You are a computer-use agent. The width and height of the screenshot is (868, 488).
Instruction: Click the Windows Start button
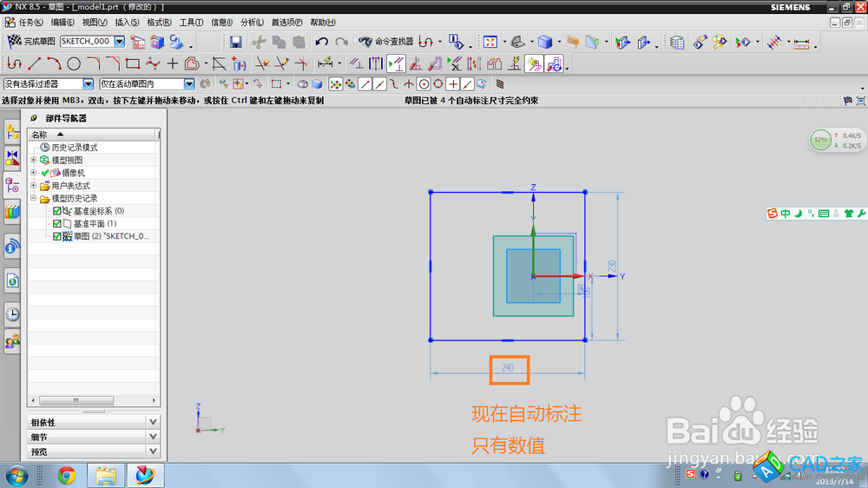[x=16, y=476]
